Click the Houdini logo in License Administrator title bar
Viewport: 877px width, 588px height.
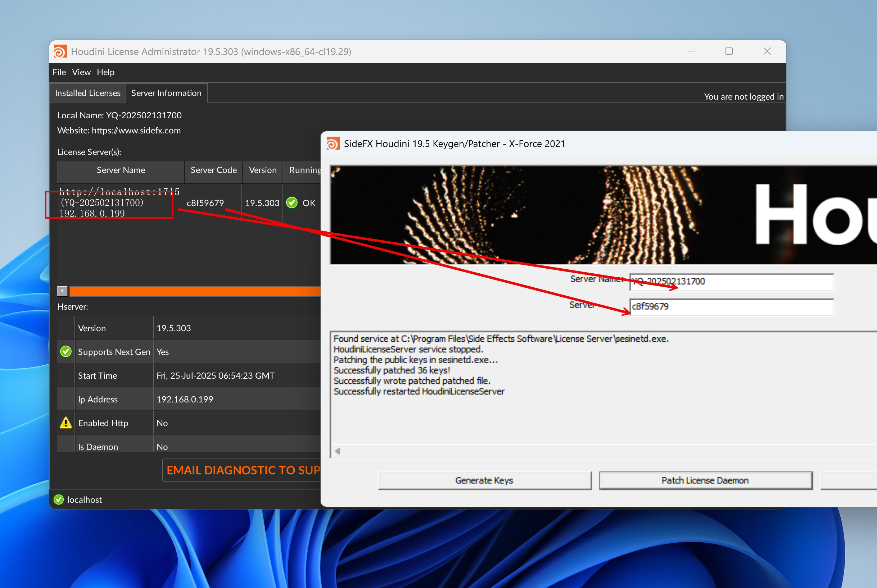point(60,51)
